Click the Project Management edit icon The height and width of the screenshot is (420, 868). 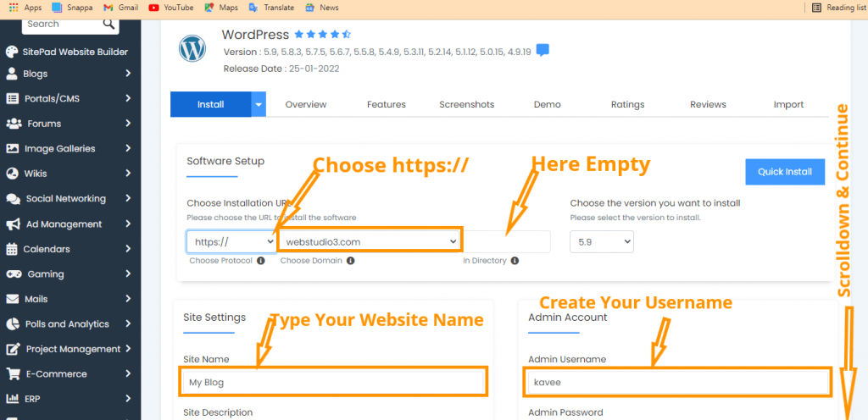13,349
